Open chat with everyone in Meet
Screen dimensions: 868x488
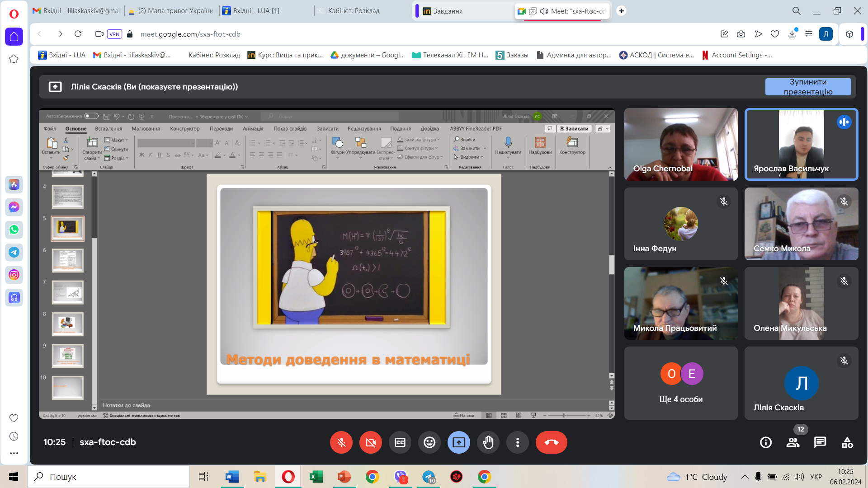[x=820, y=442]
